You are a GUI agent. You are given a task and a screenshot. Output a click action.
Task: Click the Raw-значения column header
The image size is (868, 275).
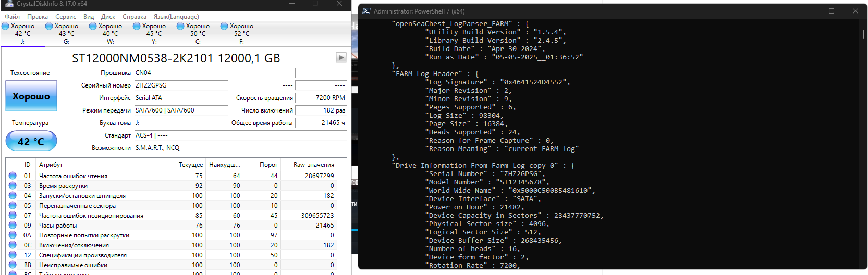tap(309, 165)
